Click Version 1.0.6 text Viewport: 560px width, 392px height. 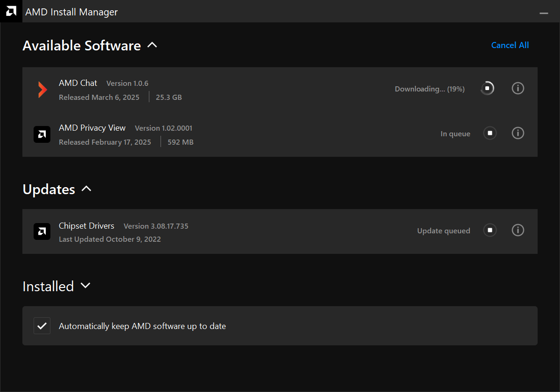(127, 84)
